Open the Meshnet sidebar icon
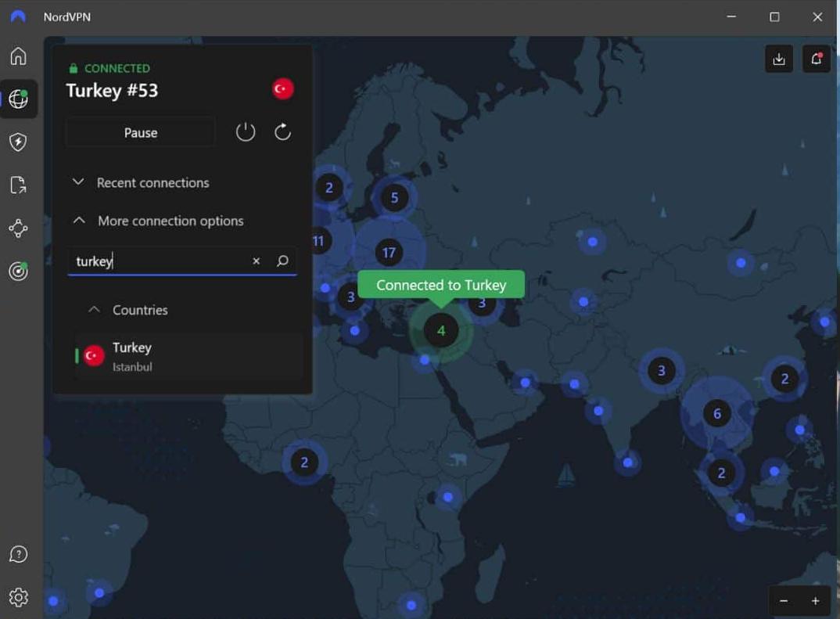840x619 pixels. point(18,228)
